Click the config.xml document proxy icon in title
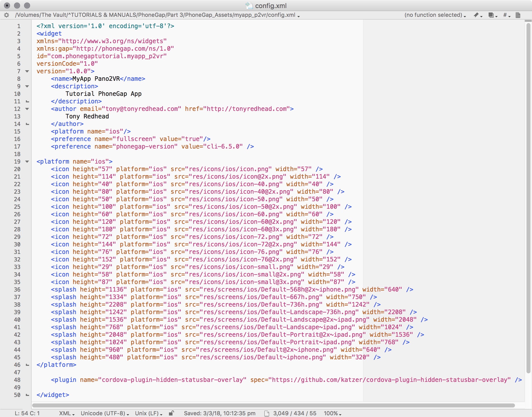This screenshot has height=417, width=532. pyautogui.click(x=249, y=6)
